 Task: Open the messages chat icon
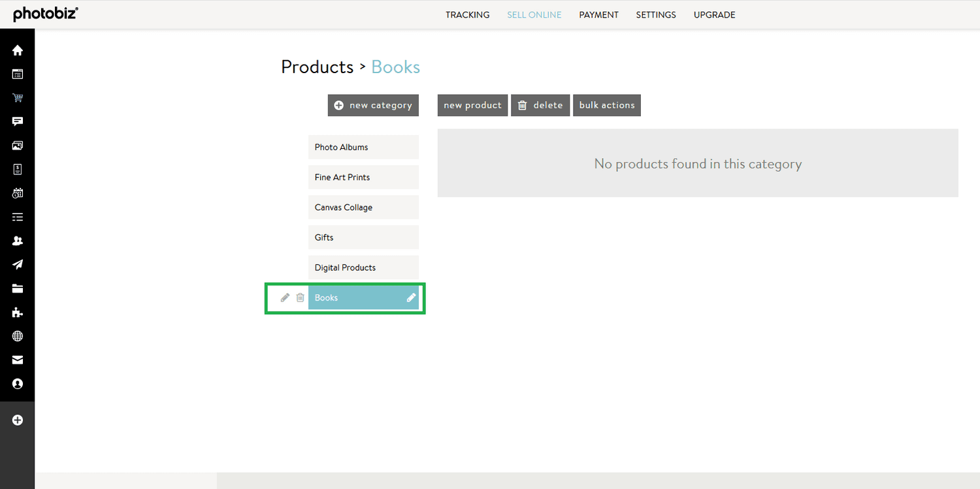pyautogui.click(x=17, y=121)
